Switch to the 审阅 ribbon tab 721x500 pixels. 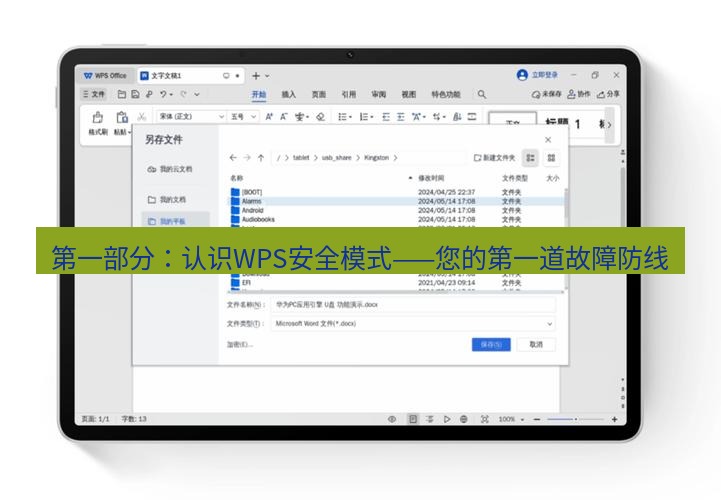[x=378, y=94]
